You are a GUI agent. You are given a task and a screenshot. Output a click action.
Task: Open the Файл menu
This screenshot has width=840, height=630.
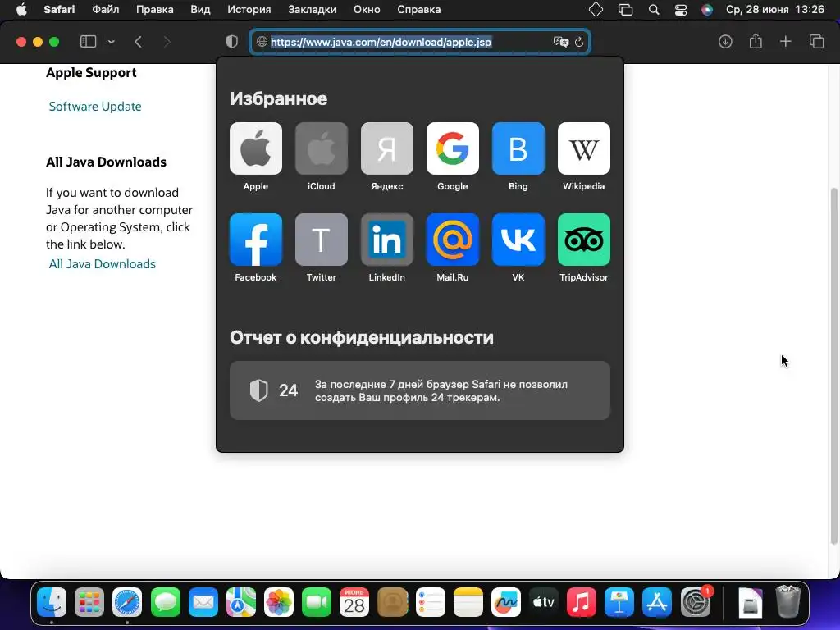click(x=106, y=10)
